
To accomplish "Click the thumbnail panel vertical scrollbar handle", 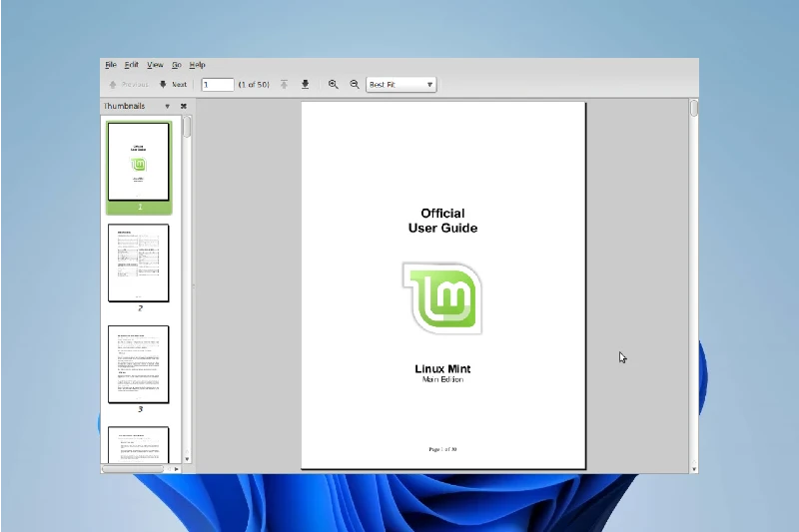I will click(x=187, y=127).
